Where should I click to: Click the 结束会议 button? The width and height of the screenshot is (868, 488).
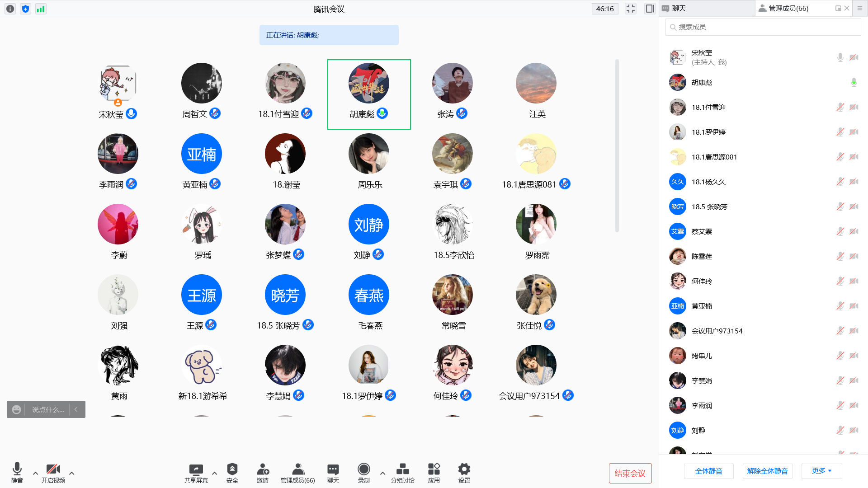(x=630, y=473)
